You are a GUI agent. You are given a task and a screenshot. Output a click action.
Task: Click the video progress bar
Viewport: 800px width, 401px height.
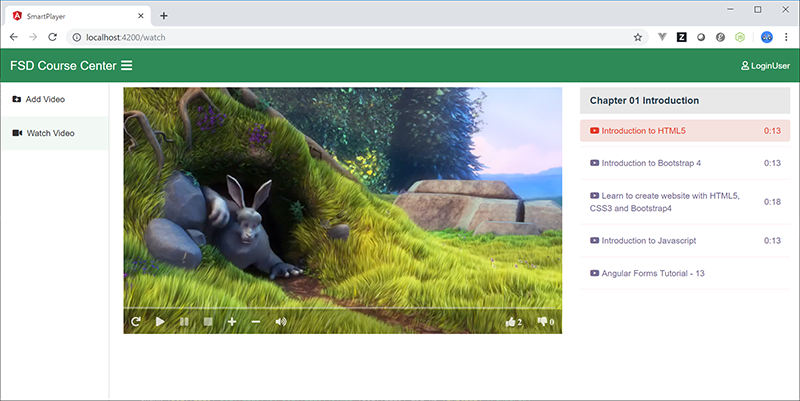point(342,308)
